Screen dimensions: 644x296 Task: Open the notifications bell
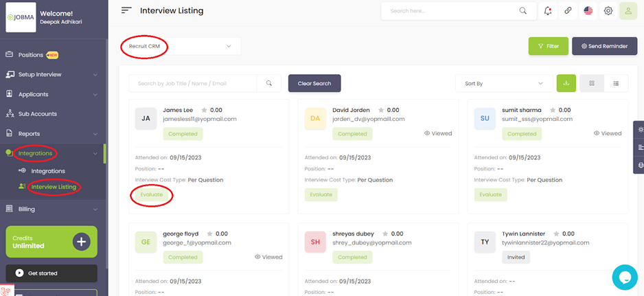[x=547, y=11]
